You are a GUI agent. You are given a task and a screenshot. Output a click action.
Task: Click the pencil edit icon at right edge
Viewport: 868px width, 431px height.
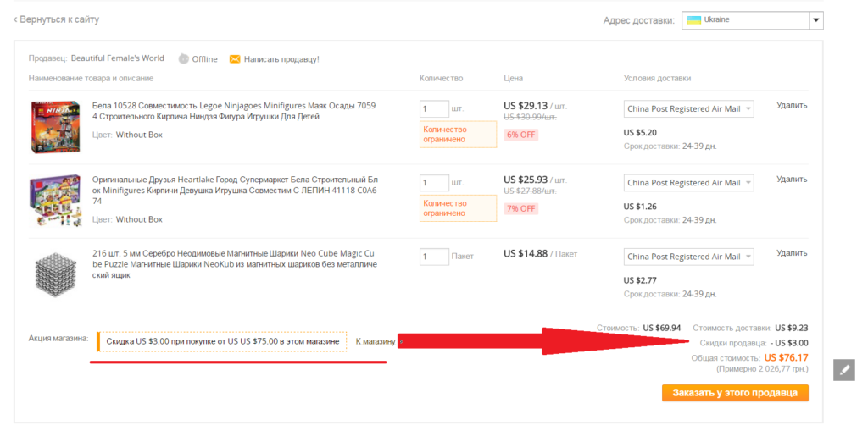coord(844,369)
